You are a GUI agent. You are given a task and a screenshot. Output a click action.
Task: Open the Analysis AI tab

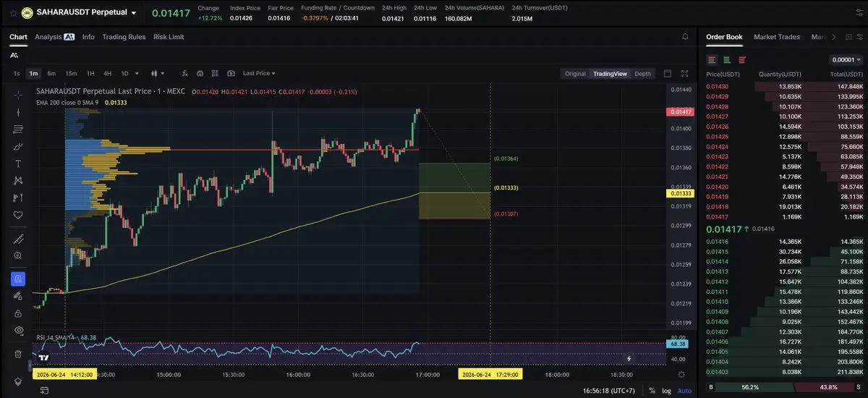54,37
